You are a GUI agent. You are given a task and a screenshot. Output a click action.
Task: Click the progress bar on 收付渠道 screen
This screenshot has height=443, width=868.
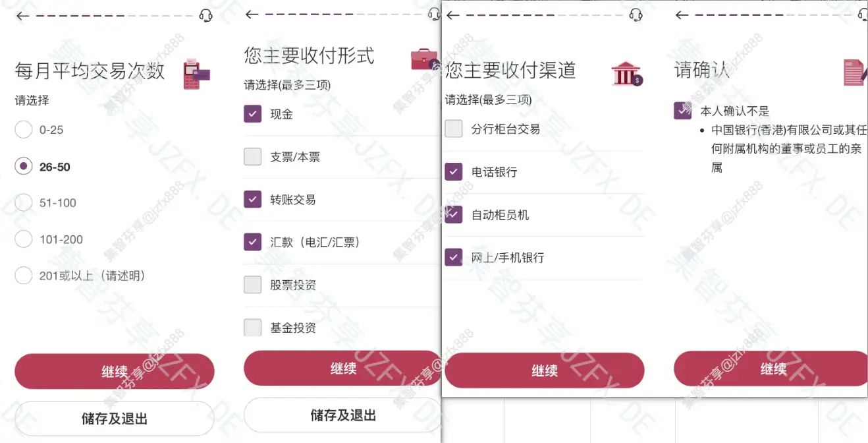pos(543,15)
